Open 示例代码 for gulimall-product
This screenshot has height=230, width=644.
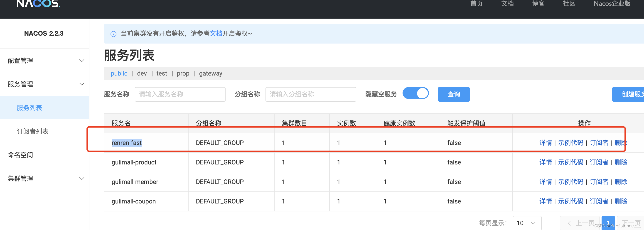pos(571,162)
